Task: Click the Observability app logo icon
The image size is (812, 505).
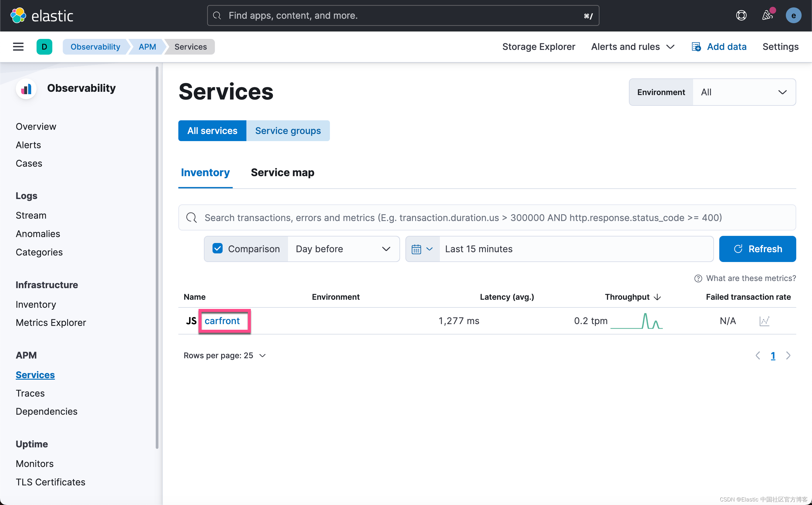Action: point(26,89)
